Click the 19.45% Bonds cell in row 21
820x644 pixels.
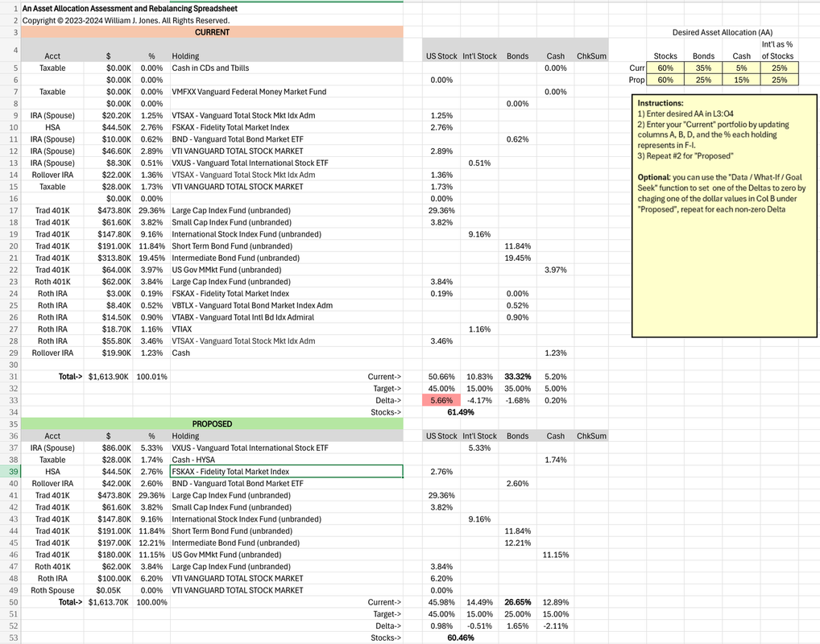tap(518, 258)
